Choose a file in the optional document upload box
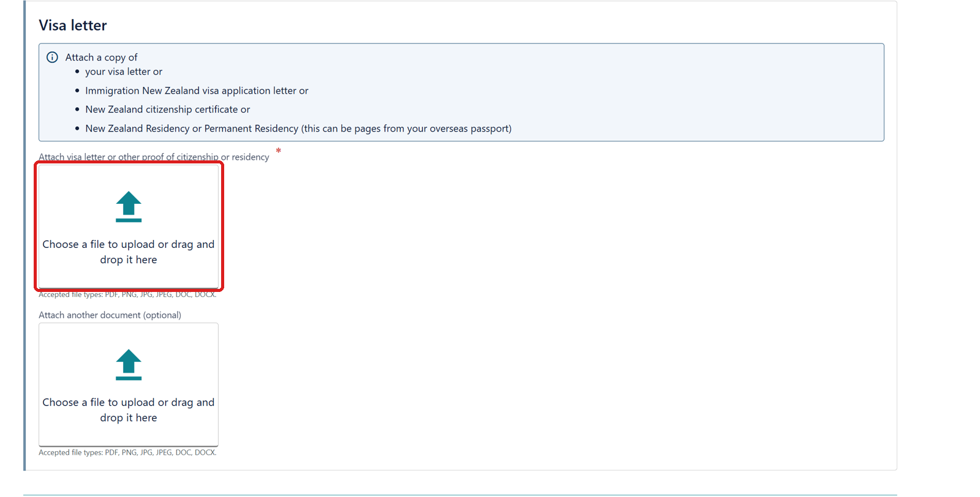Image resolution: width=980 pixels, height=497 pixels. (x=129, y=384)
